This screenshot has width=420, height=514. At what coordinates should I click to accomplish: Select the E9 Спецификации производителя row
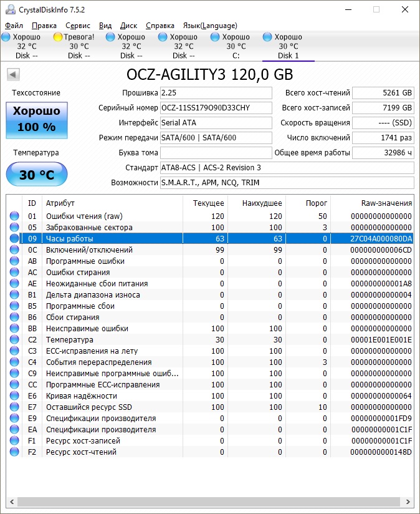tap(210, 419)
